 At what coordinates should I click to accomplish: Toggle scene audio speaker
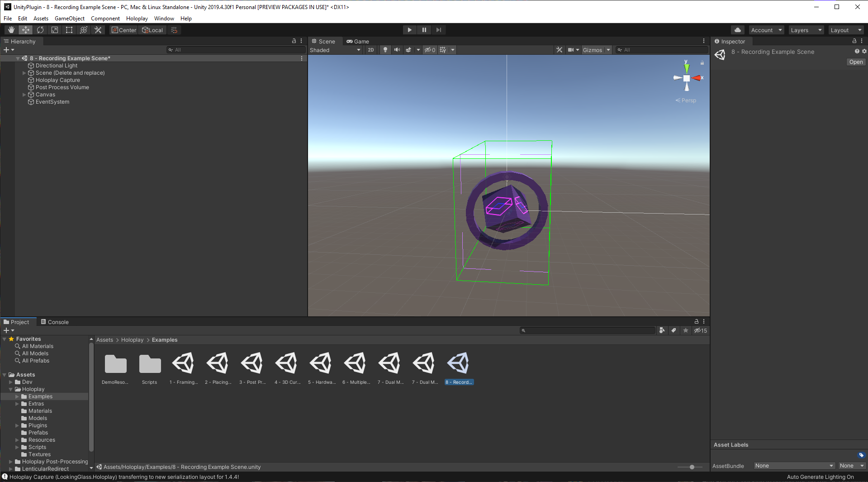[397, 50]
